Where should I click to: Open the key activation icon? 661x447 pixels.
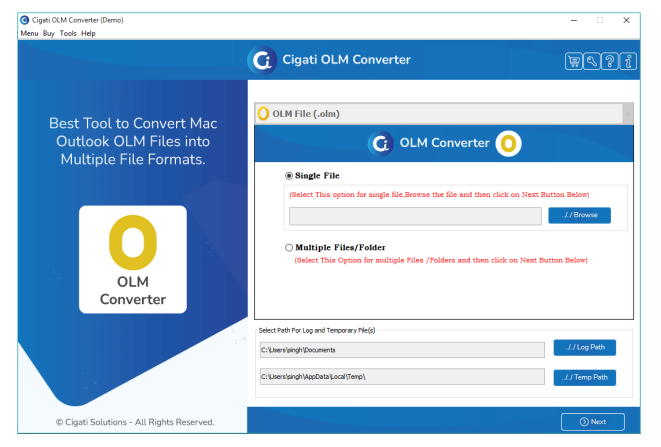591,61
